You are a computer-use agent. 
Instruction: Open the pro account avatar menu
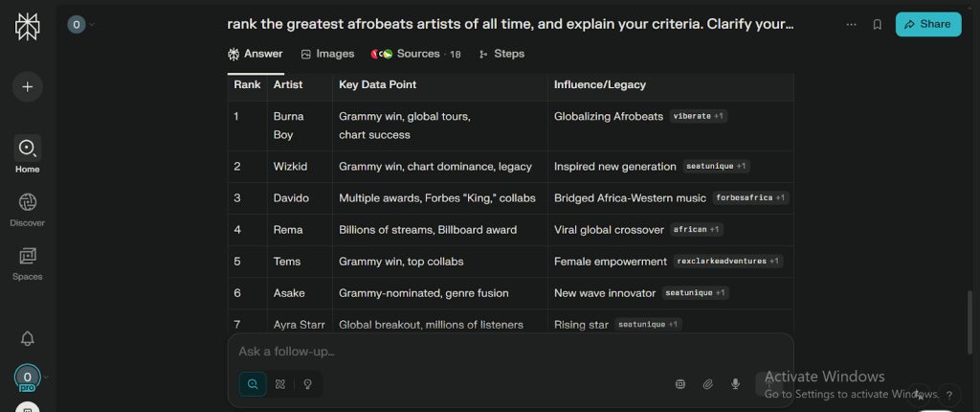point(27,378)
